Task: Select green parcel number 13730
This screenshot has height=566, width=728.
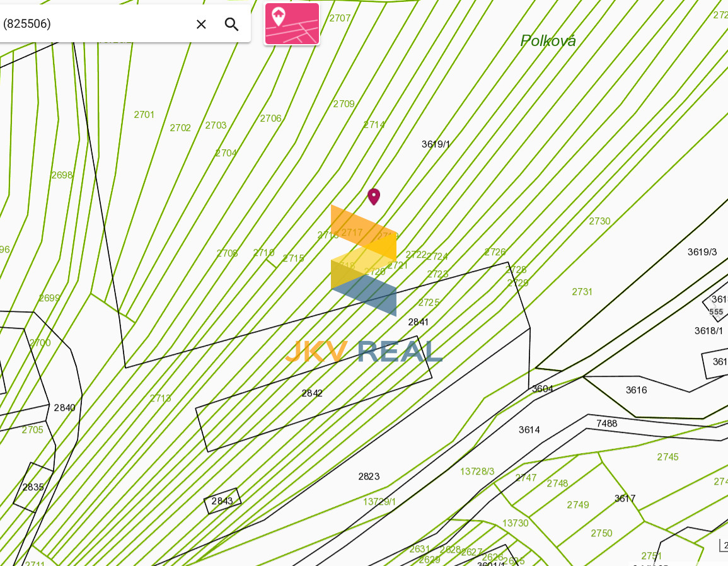Action: 516,523
